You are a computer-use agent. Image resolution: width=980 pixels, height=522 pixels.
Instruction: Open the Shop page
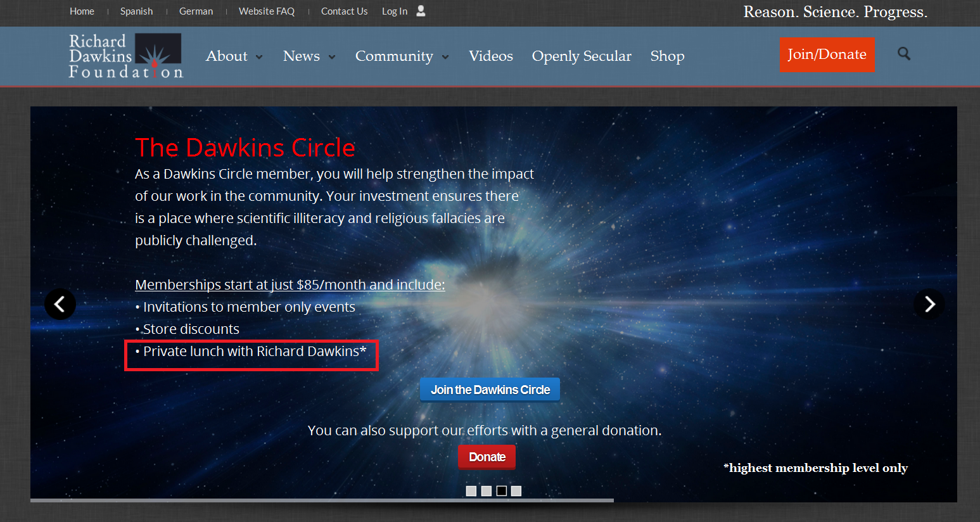pyautogui.click(x=667, y=56)
